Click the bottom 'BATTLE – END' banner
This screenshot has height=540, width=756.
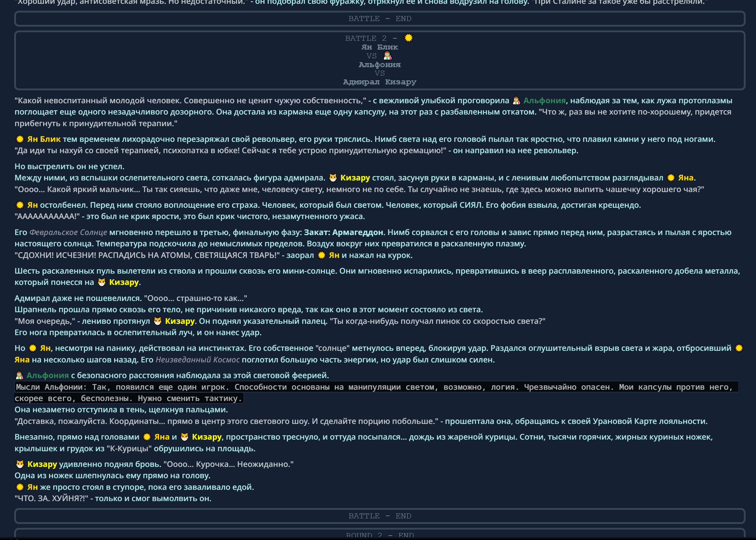coord(380,516)
